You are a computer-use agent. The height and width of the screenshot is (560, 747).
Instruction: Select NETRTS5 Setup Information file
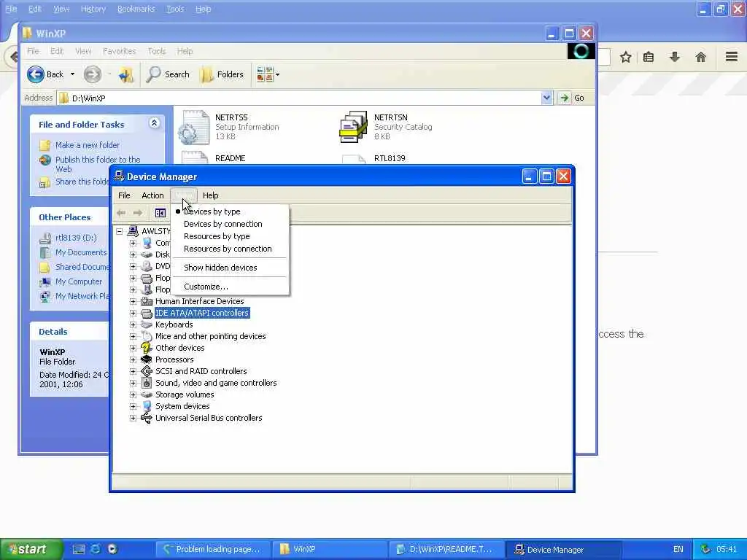coord(229,127)
